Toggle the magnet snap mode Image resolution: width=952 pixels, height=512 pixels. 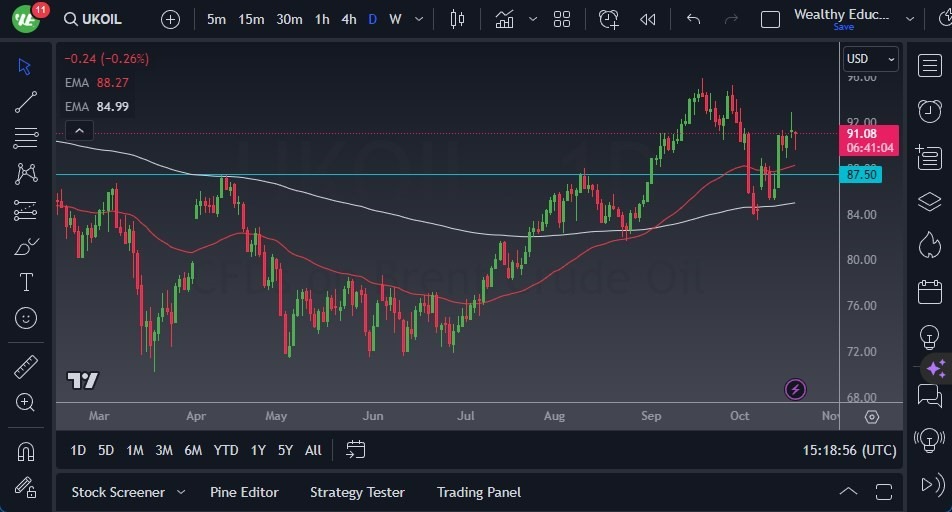[26, 451]
